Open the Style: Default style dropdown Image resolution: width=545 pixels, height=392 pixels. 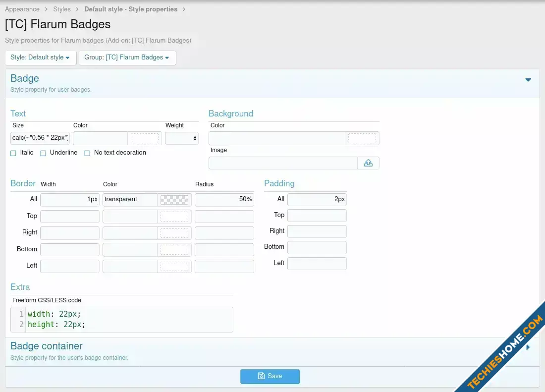tap(40, 57)
